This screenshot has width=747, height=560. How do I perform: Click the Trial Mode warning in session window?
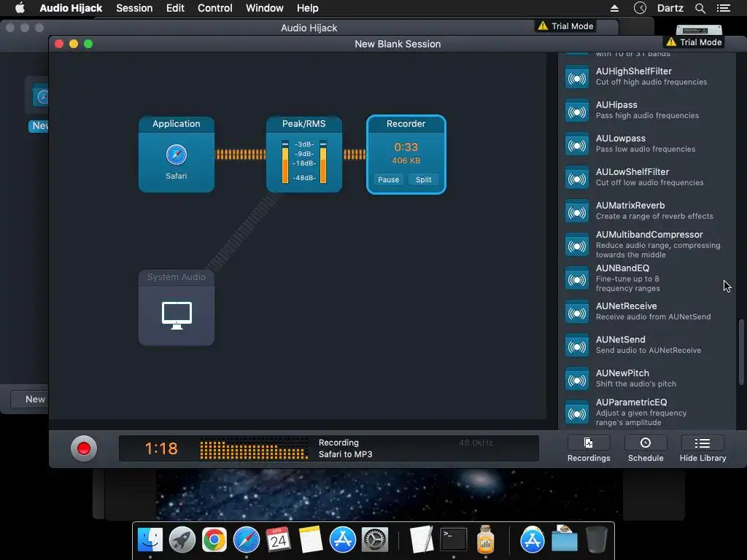[694, 42]
